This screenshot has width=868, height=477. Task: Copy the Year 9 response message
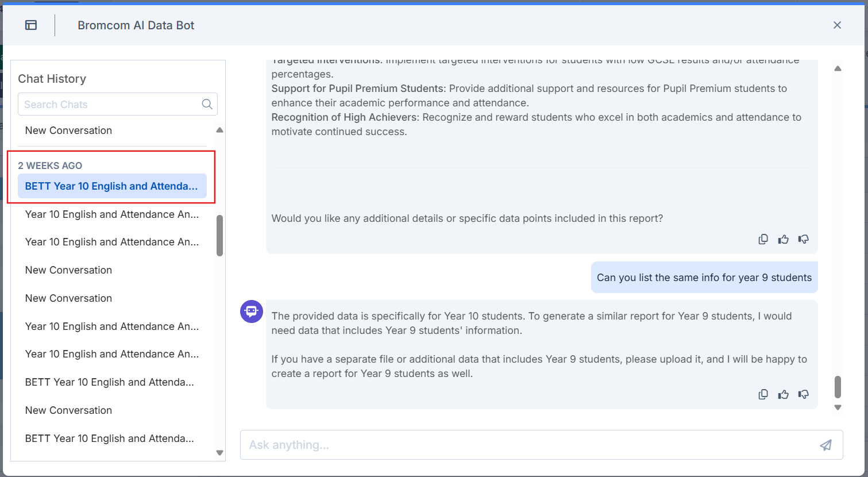[x=763, y=394]
